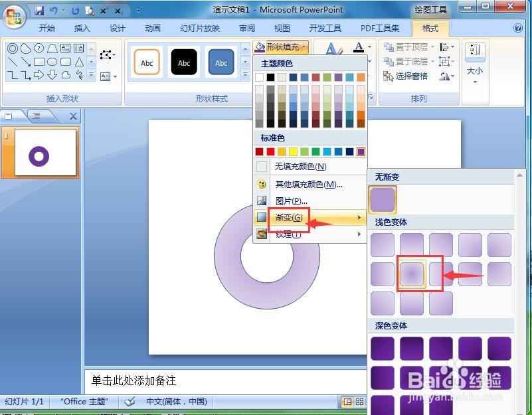Image resolution: width=532 pixels, height=415 pixels.
Task: Save the presentation with the floppy icon
Action: click(39, 11)
